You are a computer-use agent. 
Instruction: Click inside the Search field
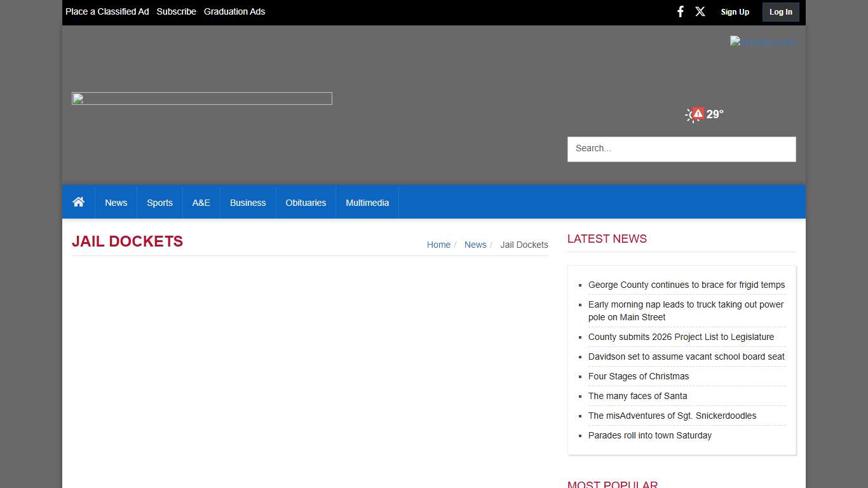(681, 148)
